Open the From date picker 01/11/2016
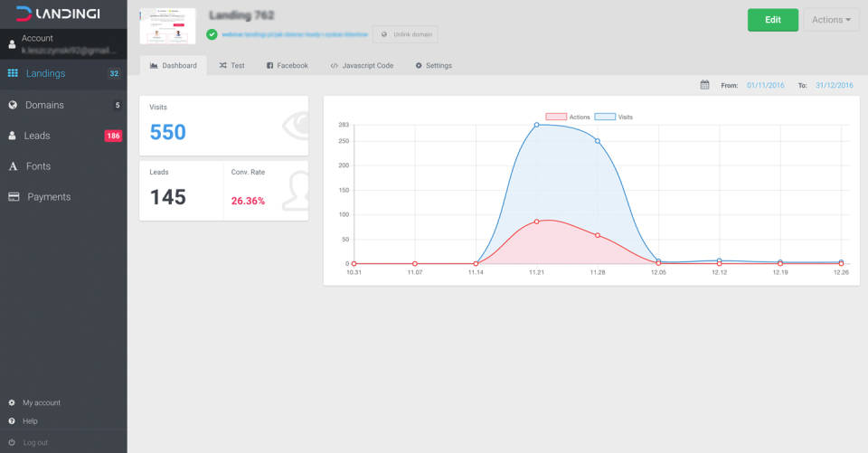Image resolution: width=868 pixels, height=453 pixels. 765,85
